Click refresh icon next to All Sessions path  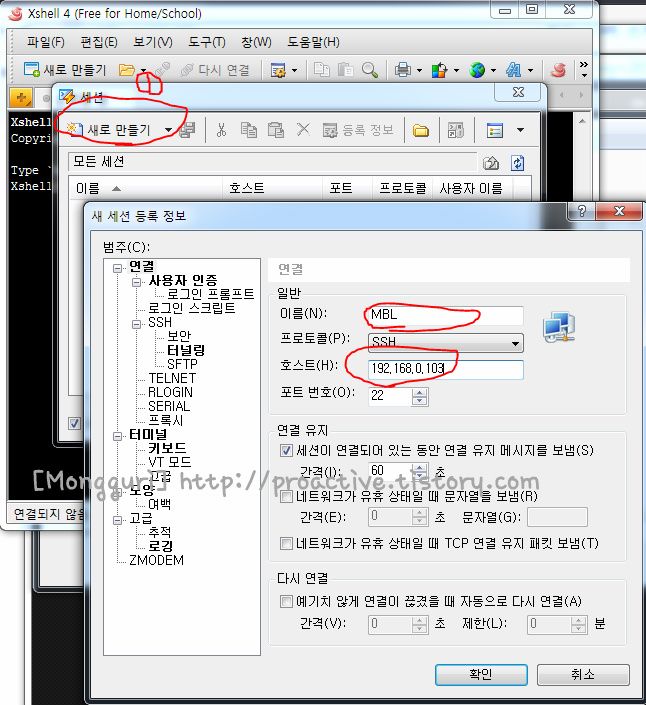tap(517, 163)
